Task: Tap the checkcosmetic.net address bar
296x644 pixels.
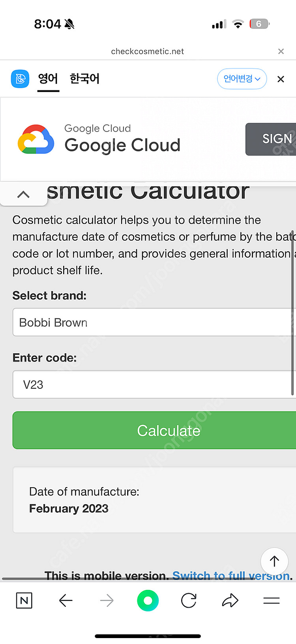Action: point(148,51)
